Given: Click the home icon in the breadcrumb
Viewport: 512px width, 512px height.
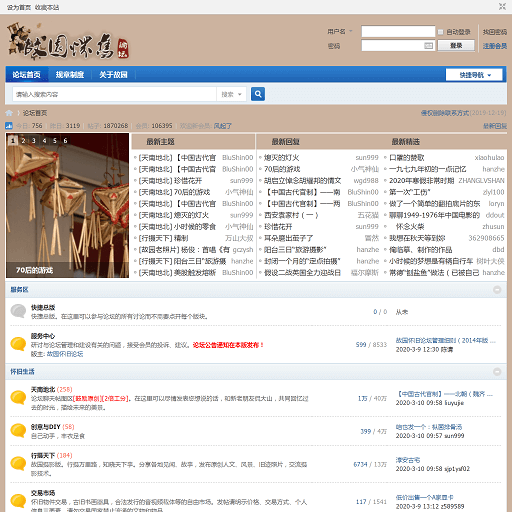Looking at the screenshot, I should 9,113.
